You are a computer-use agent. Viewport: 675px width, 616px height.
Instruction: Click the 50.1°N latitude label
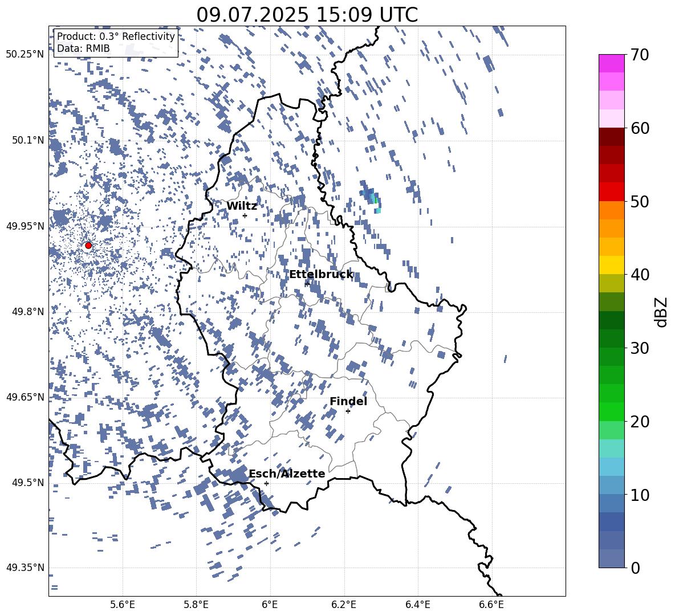[28, 140]
